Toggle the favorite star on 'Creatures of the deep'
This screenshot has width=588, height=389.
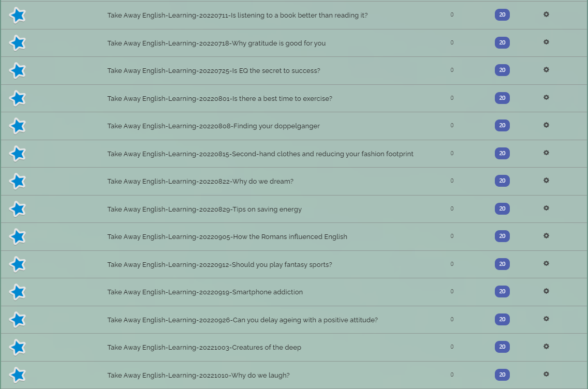point(17,348)
